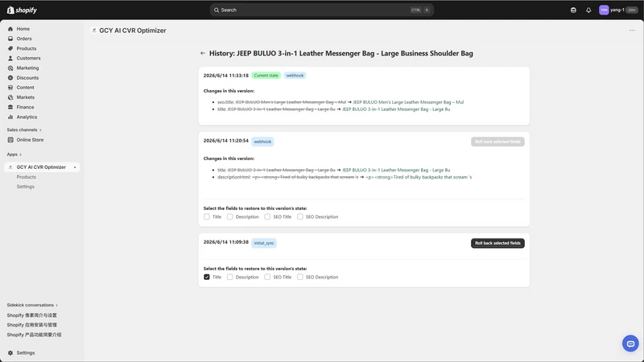Screen dimensions: 644x362
Task: Open the Discounts badge icon
Action: tap(10, 77)
